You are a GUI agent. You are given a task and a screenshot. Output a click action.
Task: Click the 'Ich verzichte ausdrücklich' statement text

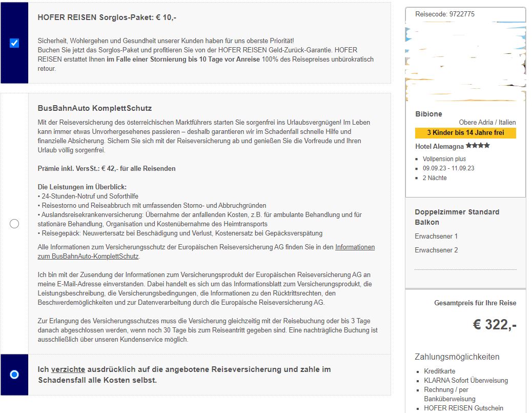point(184,375)
